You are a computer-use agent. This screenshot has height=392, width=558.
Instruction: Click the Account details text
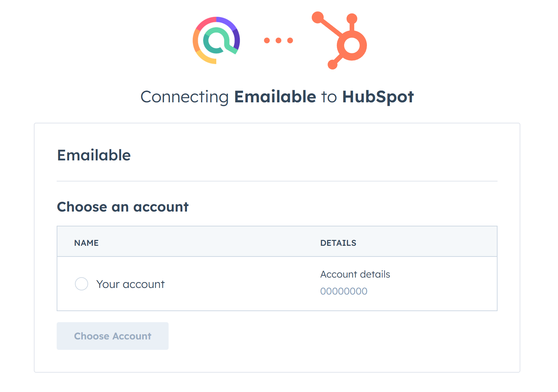tap(355, 274)
